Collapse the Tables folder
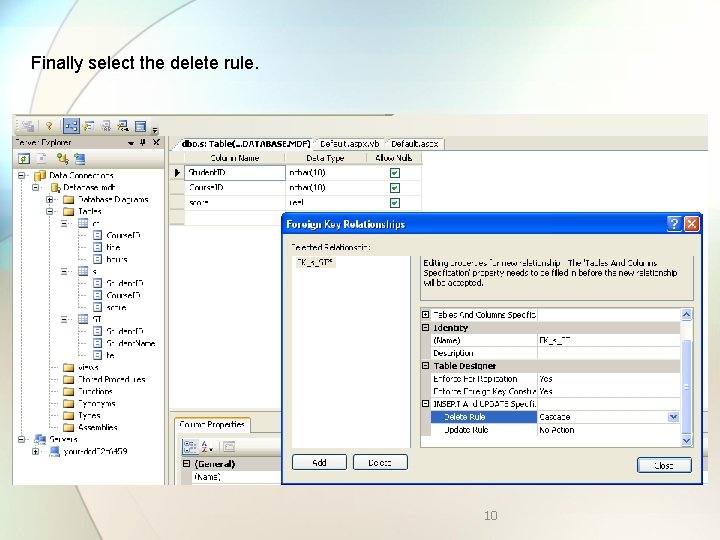The image size is (720, 540). click(x=49, y=211)
